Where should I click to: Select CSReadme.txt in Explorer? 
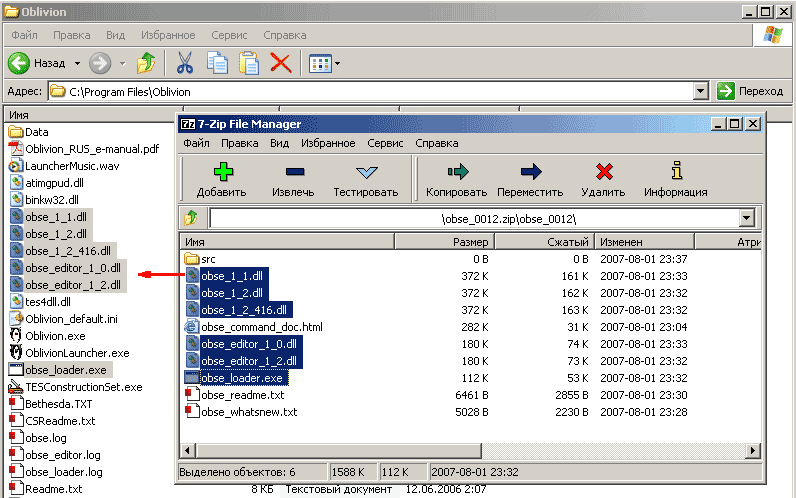coord(53,421)
